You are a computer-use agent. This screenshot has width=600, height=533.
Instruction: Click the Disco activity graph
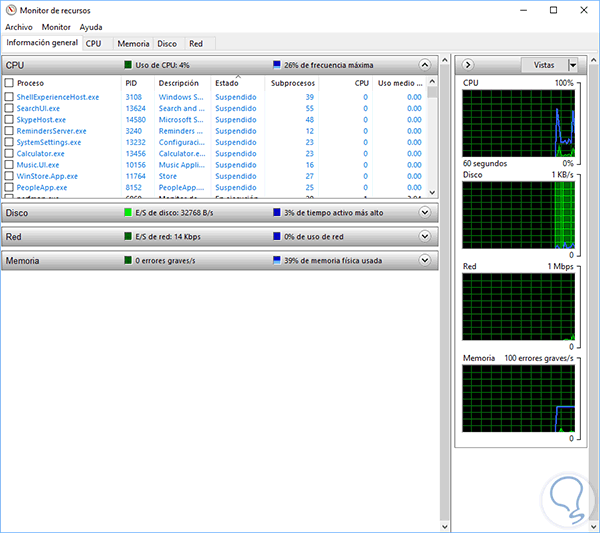pyautogui.click(x=518, y=215)
